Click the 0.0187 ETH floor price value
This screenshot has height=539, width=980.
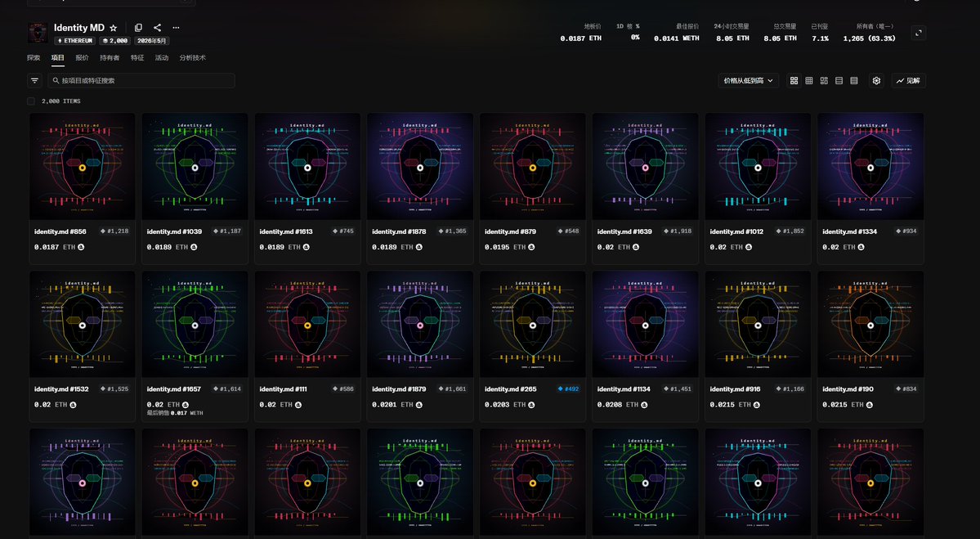click(580, 38)
